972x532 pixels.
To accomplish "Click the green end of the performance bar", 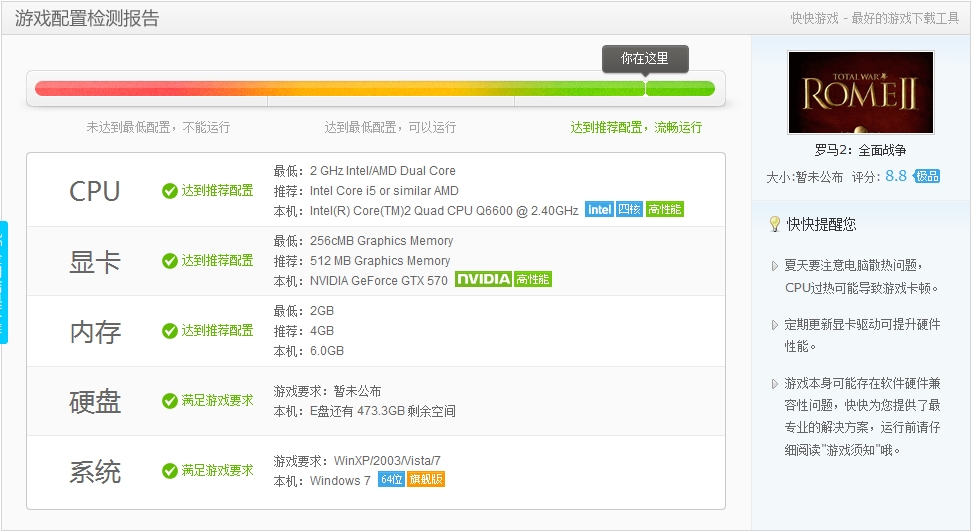I will pos(680,89).
